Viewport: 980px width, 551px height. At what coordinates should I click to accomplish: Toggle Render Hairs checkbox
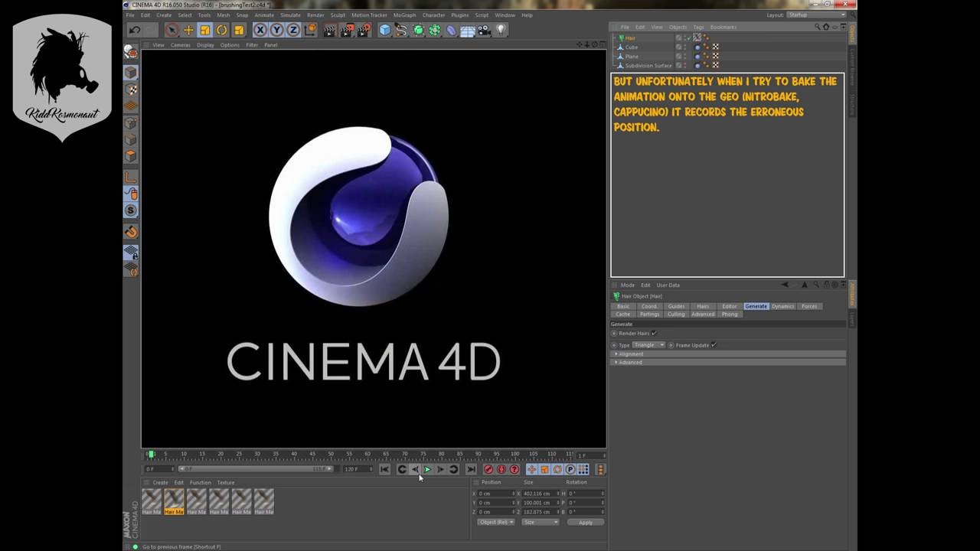coord(654,333)
